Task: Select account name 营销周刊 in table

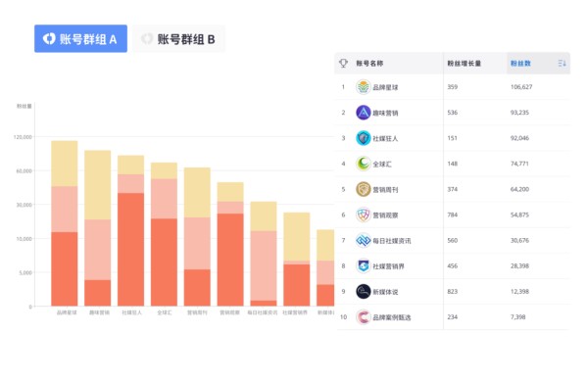Action: [385, 190]
